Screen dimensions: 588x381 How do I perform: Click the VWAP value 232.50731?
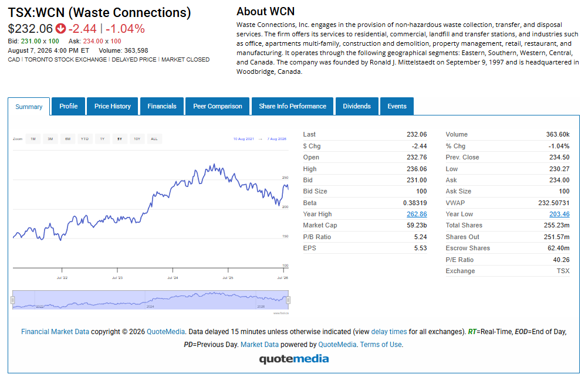tap(553, 203)
